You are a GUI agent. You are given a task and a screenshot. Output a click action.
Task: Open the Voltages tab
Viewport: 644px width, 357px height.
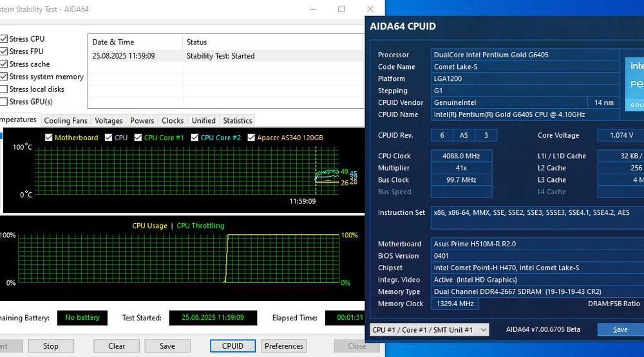(109, 121)
